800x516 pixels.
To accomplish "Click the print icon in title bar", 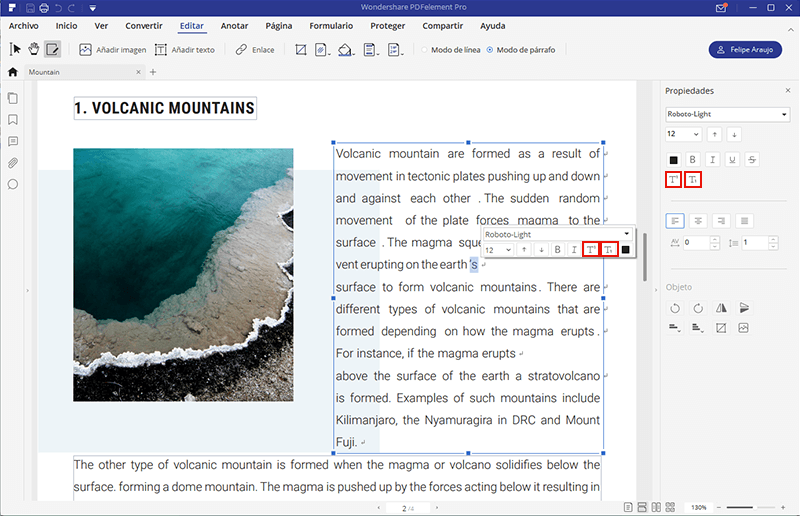I will point(44,8).
